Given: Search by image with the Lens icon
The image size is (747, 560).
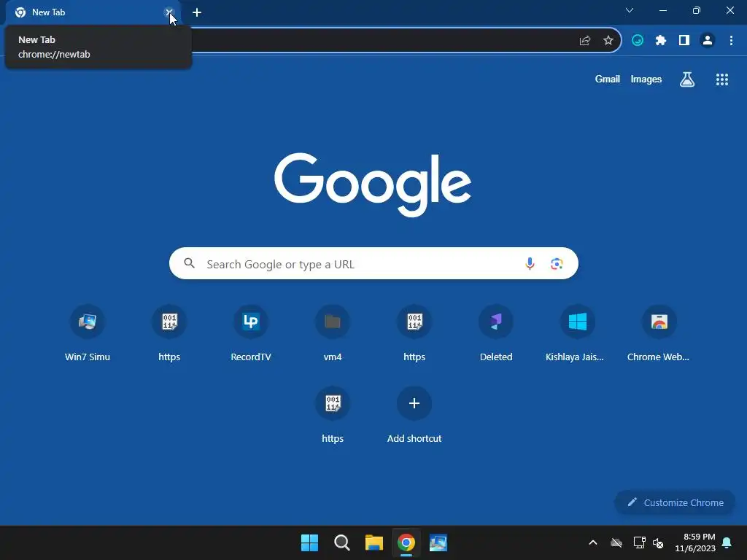Looking at the screenshot, I should [x=557, y=263].
